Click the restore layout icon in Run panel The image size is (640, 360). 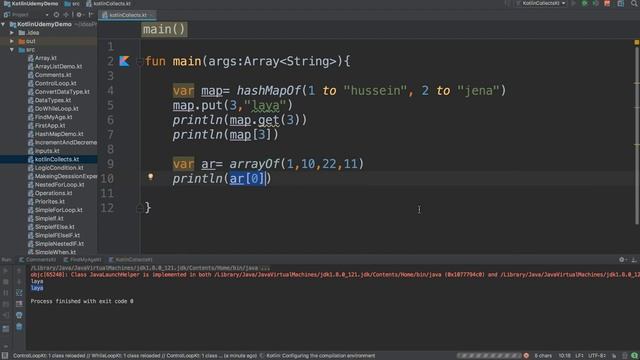pyautogui.click(x=6, y=328)
